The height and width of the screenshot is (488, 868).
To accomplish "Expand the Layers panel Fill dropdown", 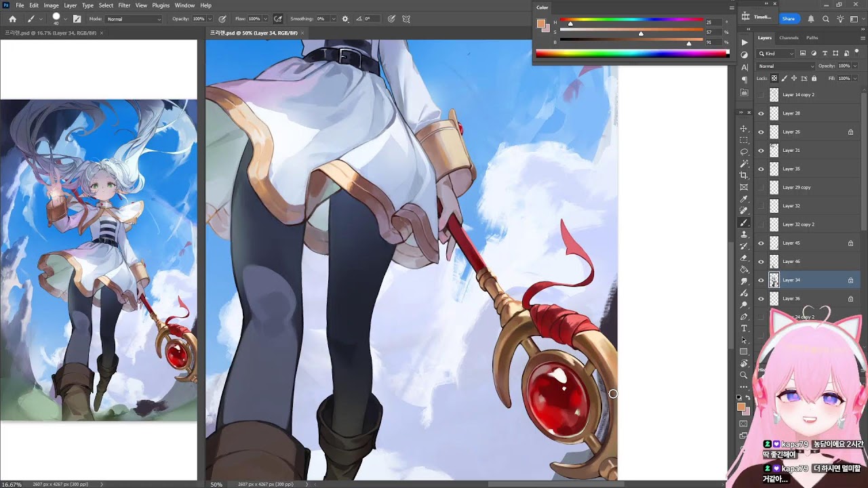I will click(854, 79).
